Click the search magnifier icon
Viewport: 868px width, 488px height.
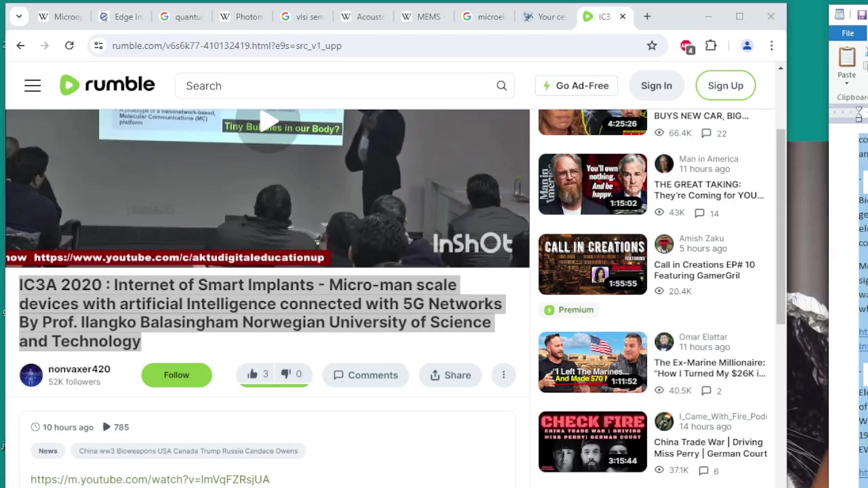[501, 85]
